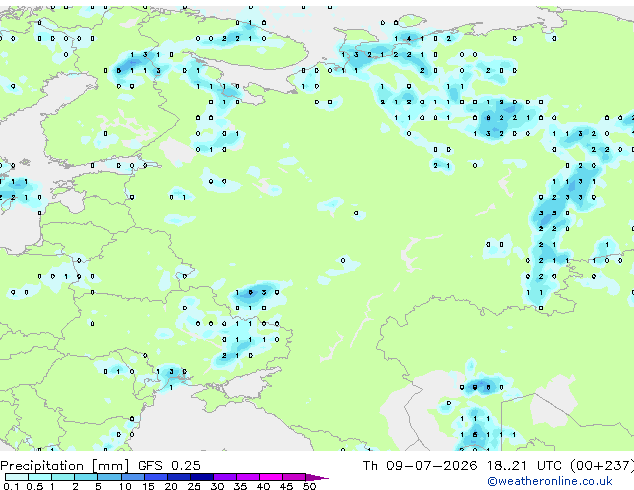The height and width of the screenshot is (490, 634).
Task: Click the 'Th 09-07-2026' date text
Action: point(420,466)
